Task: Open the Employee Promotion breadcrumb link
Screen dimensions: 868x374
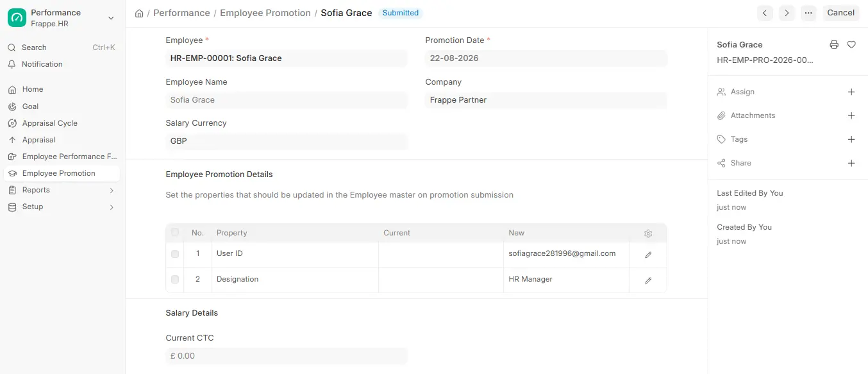Action: pyautogui.click(x=265, y=13)
